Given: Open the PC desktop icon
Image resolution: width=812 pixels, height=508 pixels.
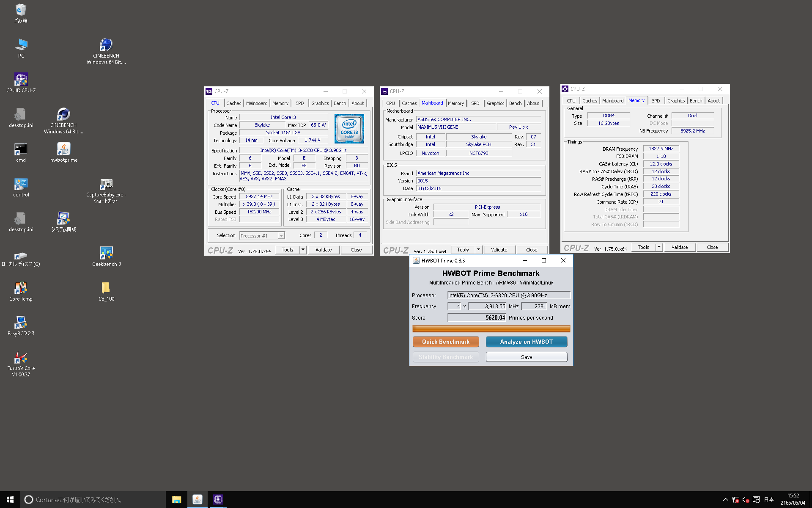Looking at the screenshot, I should [x=21, y=48].
